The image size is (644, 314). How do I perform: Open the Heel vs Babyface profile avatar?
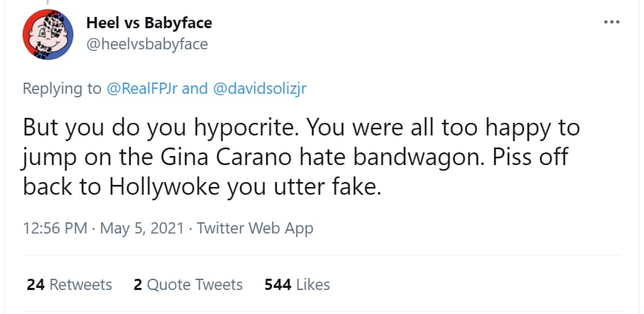point(47,35)
